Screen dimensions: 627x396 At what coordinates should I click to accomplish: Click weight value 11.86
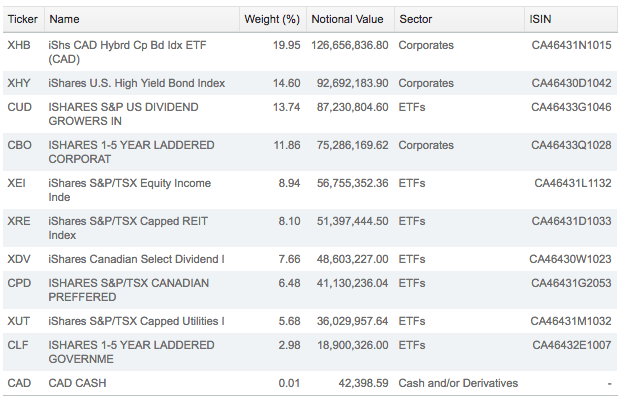[287, 145]
